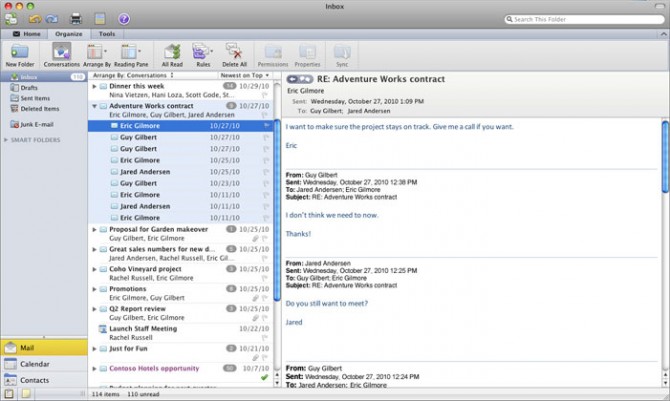Screen dimensions: 670x401
Task: Open the Reading Pane dropdown
Action: coord(129,52)
